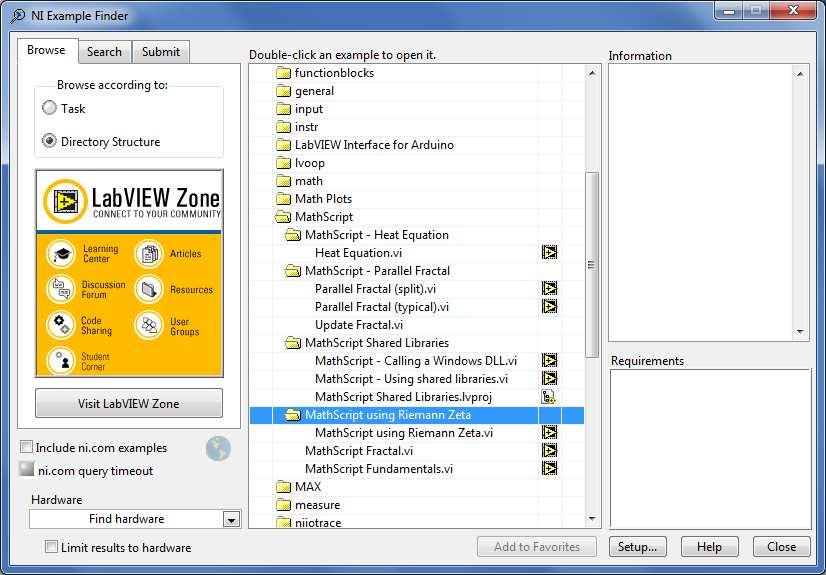826x575 pixels.
Task: Click VI icon beside MathScript using Riemann Zeta.vi
Action: click(549, 433)
